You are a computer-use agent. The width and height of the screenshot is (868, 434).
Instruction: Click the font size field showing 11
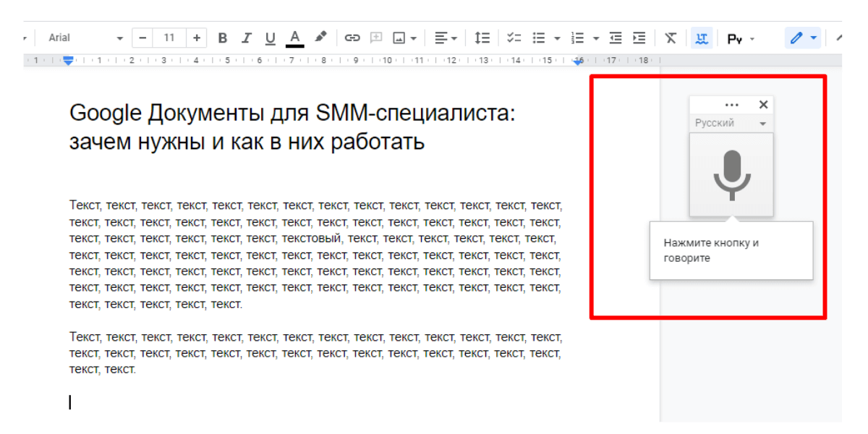click(169, 38)
